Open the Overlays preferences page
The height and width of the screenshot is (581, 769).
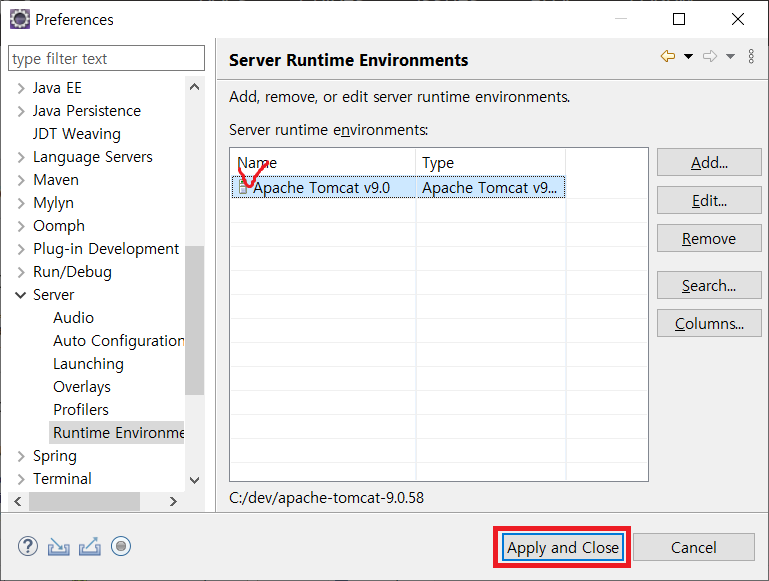point(82,387)
